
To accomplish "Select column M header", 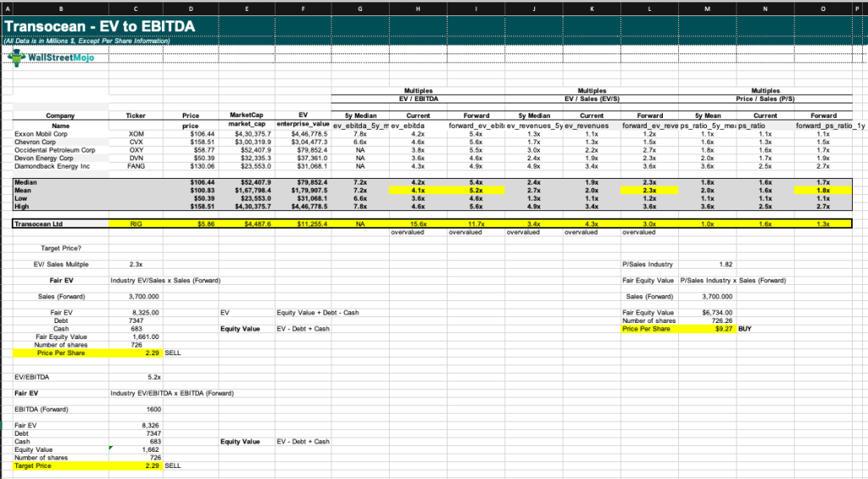I will (x=708, y=8).
